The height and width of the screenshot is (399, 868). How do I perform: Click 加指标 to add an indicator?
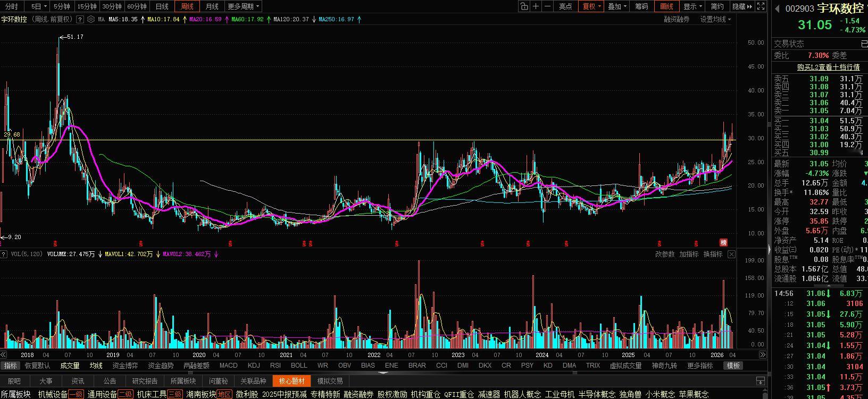[689, 254]
